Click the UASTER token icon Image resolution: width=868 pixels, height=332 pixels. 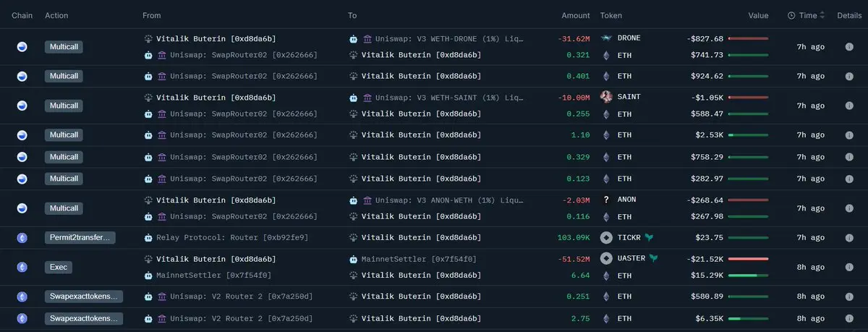coord(606,258)
